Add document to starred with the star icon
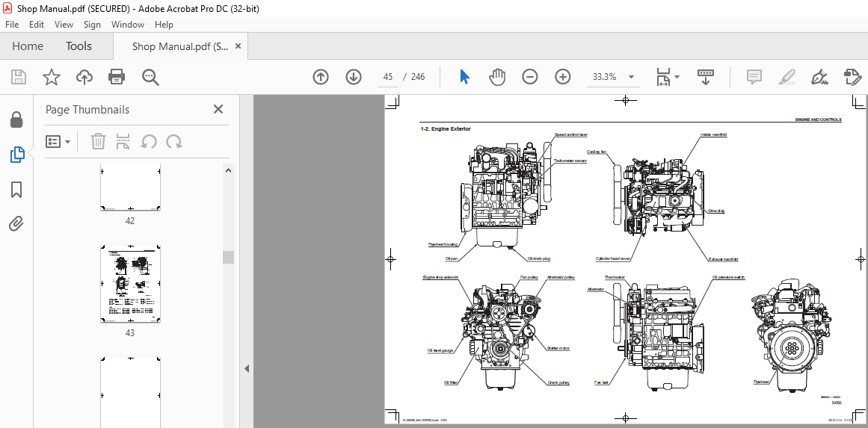 coord(52,77)
